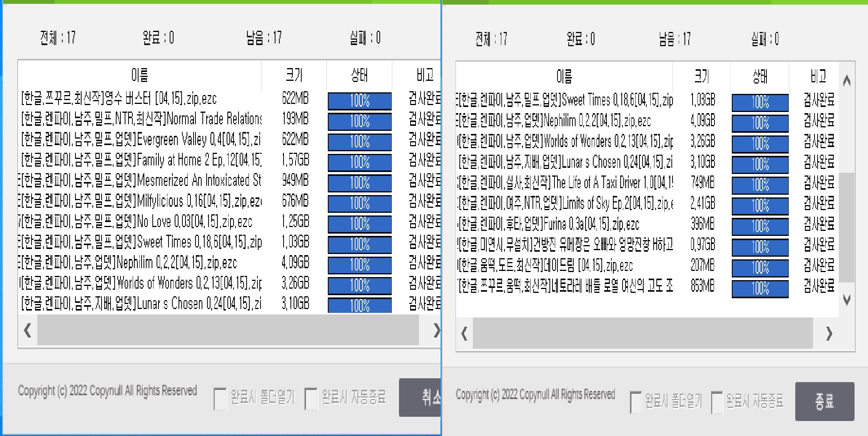Toggle 완료시 폴더열기 checkbox in right window
Screen dimensions: 868x436
click(x=636, y=402)
